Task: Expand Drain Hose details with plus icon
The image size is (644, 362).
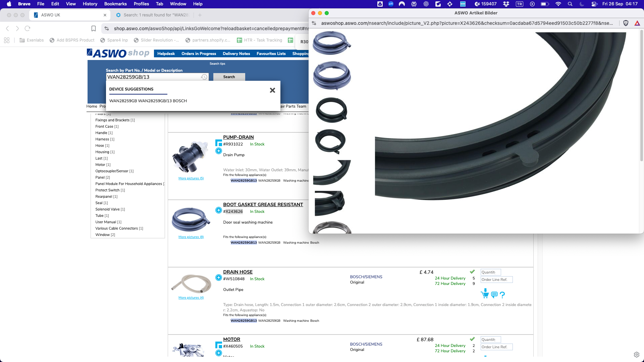Action: 219,278
